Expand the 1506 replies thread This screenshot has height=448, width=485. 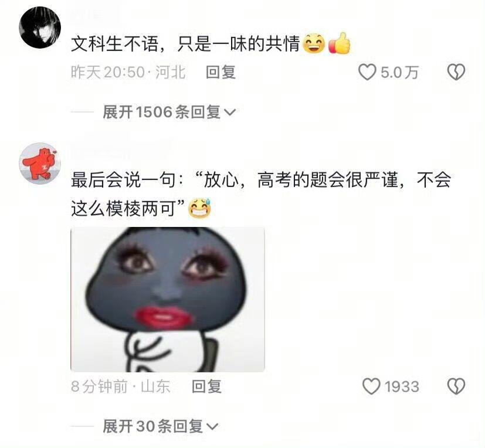pyautogui.click(x=169, y=112)
